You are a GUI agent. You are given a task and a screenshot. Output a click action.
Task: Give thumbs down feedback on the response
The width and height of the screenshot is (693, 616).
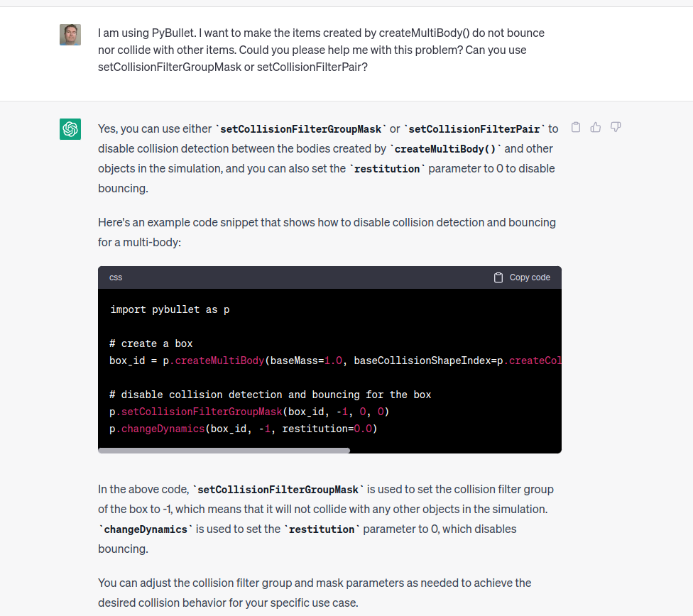(x=616, y=126)
